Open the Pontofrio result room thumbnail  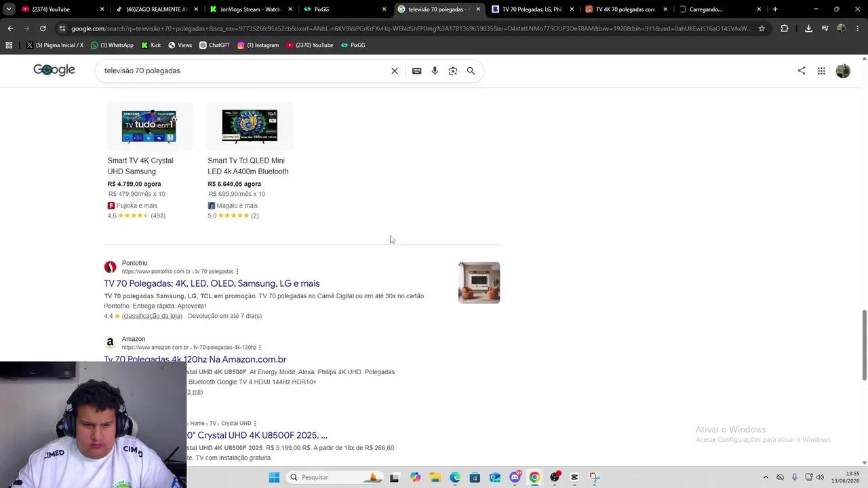pyautogui.click(x=479, y=283)
